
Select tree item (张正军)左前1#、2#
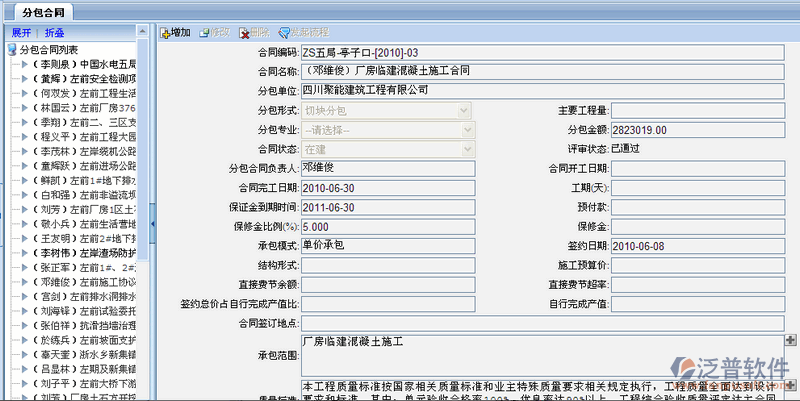(84, 268)
